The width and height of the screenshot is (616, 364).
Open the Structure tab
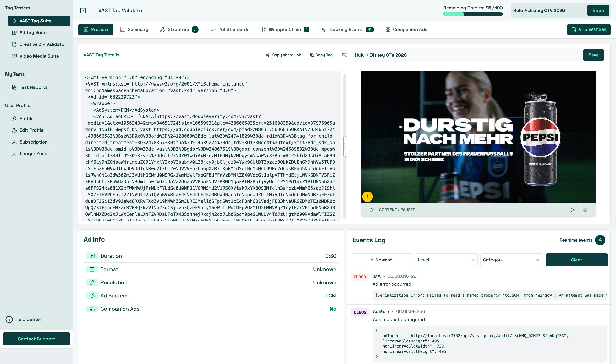coord(179,30)
